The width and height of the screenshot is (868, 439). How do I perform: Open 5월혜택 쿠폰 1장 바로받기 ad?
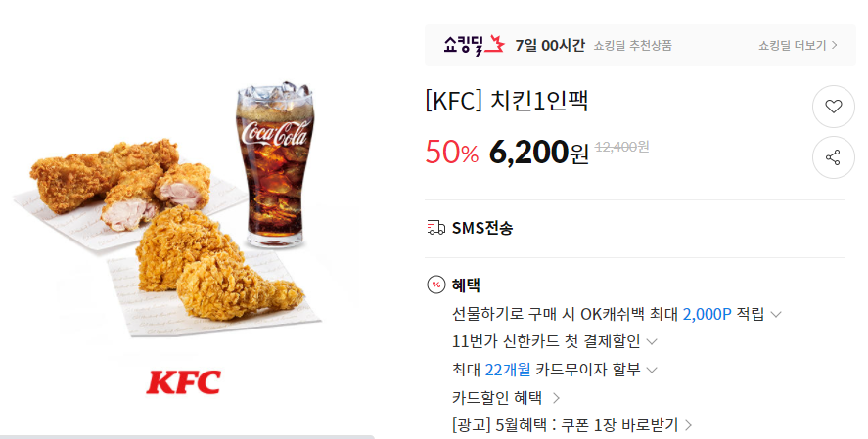pyautogui.click(x=571, y=425)
